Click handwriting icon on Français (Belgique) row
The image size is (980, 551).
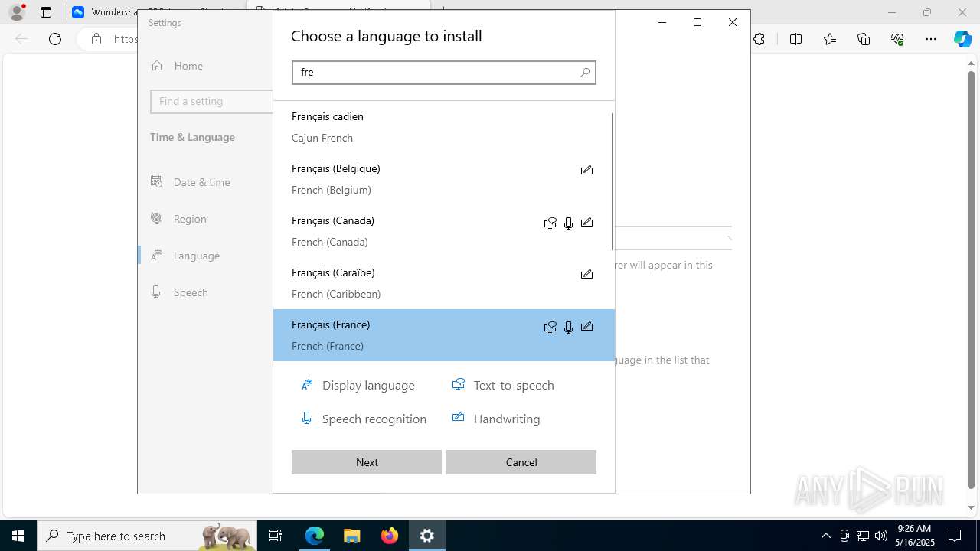click(x=586, y=170)
